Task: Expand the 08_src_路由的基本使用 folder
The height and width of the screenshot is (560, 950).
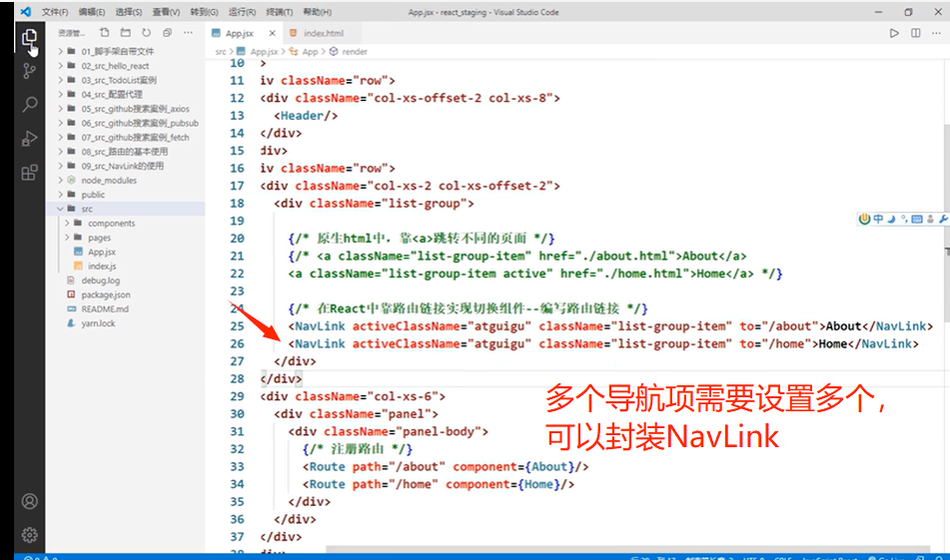Action: (x=126, y=152)
